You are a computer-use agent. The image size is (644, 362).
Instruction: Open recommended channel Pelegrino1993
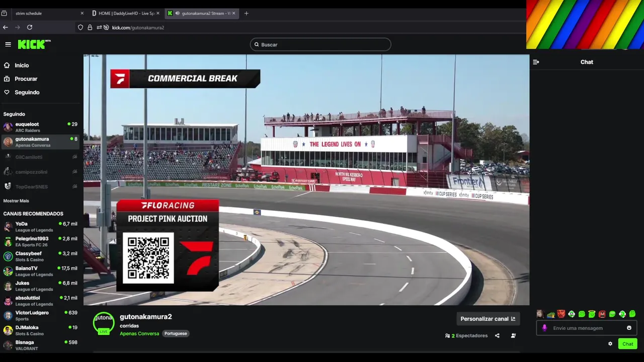click(40, 241)
